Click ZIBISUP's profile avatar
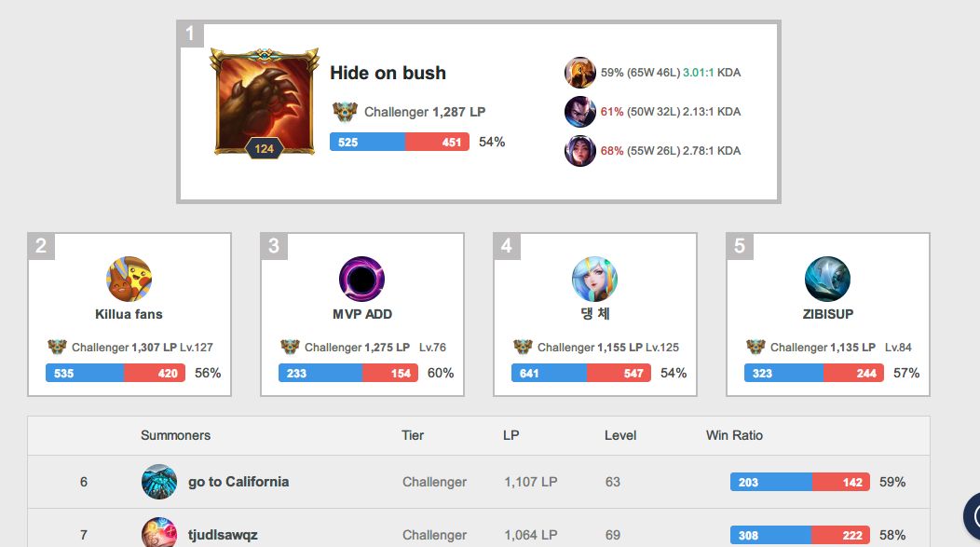This screenshot has width=980, height=547. click(827, 279)
